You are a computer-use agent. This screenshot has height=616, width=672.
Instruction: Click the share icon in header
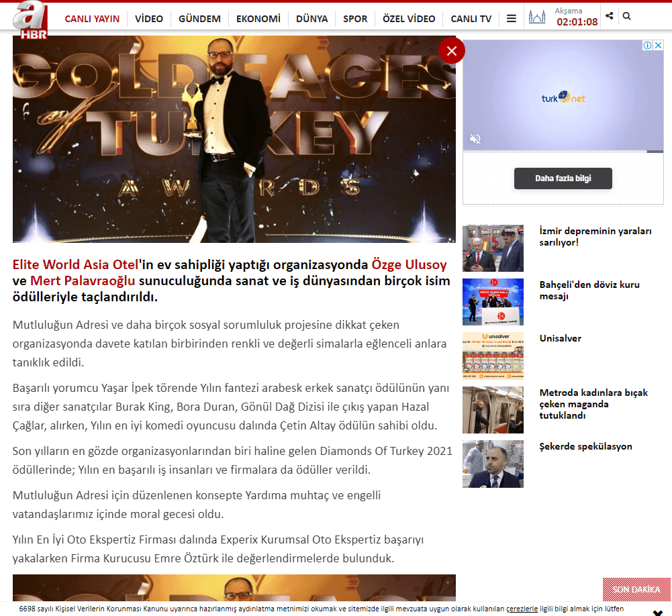click(x=610, y=16)
